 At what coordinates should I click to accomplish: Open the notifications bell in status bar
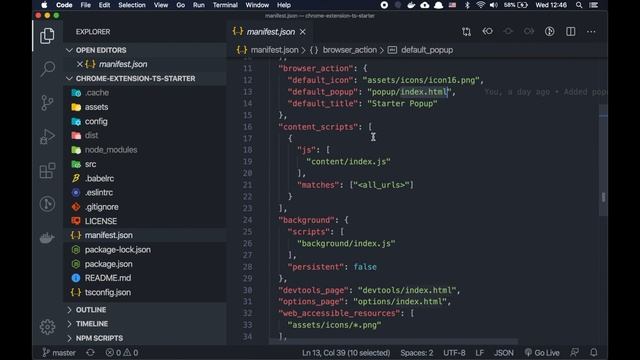coord(594,352)
